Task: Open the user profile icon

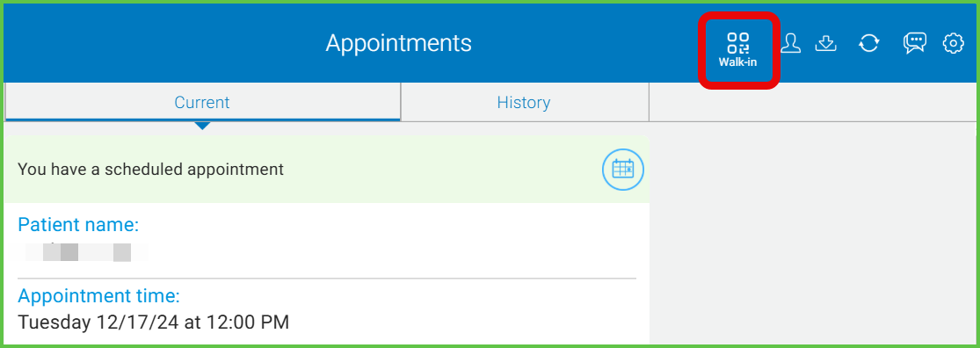Action: [x=791, y=43]
